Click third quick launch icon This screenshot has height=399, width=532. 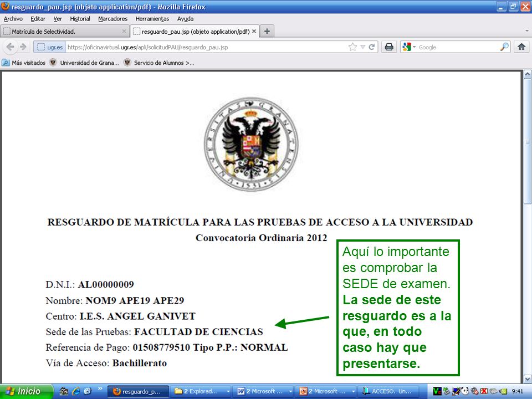click(x=87, y=391)
